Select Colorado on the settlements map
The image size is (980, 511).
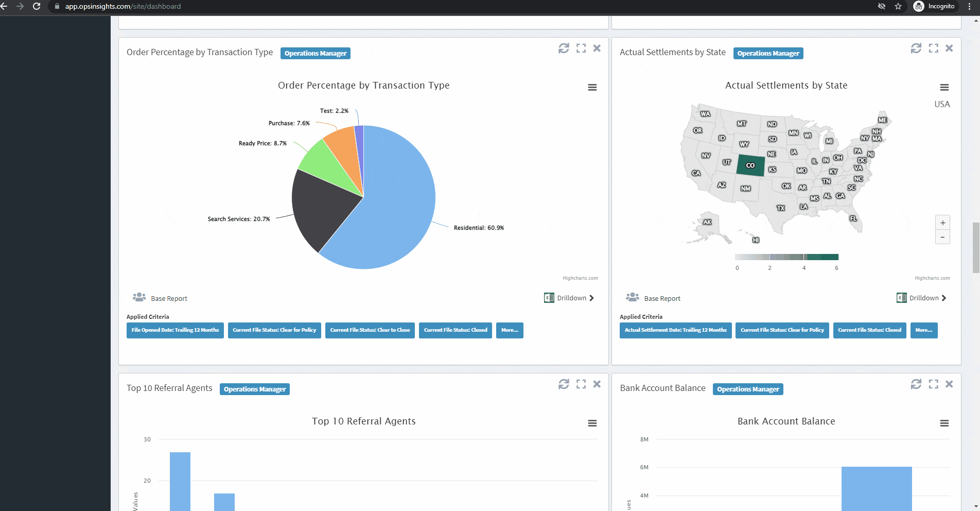tap(750, 165)
